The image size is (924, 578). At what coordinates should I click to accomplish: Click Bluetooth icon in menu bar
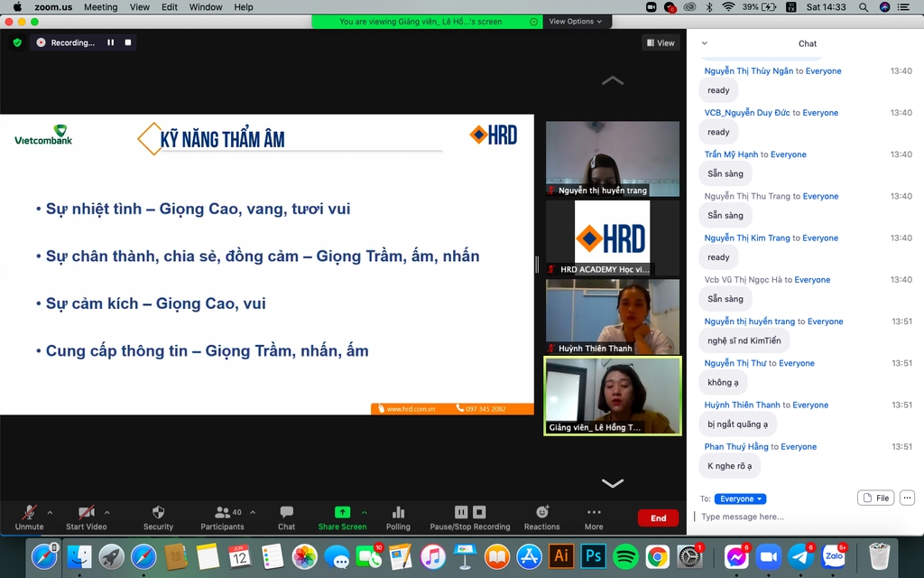click(709, 7)
